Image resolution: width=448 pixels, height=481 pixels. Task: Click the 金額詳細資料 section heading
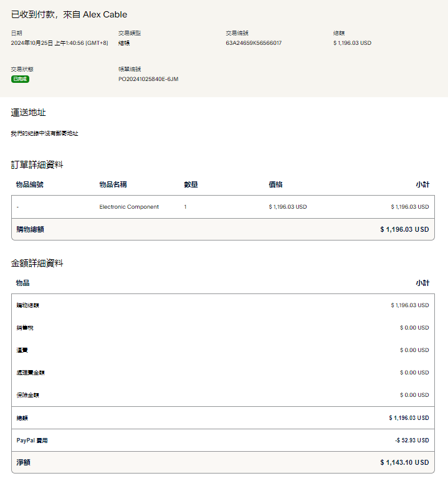pyautogui.click(x=37, y=264)
